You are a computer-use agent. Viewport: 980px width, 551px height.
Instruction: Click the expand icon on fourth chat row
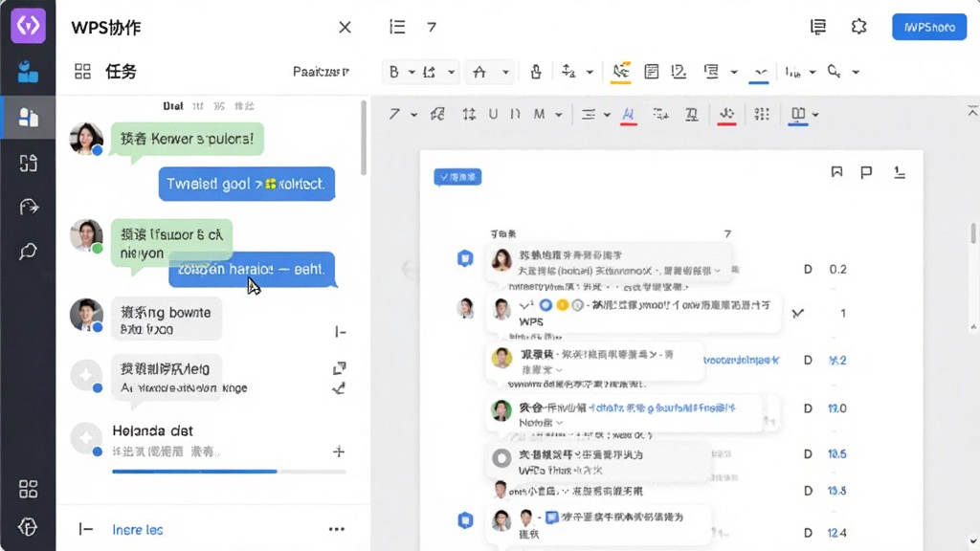(x=340, y=368)
